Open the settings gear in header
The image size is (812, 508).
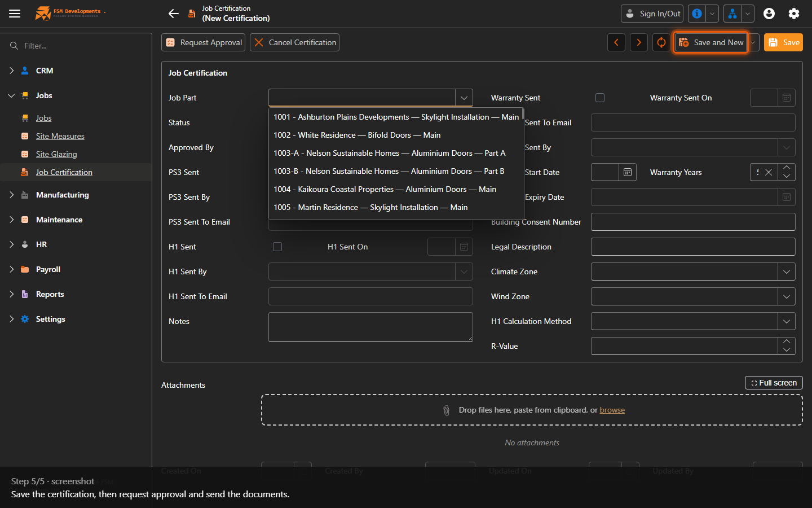794,14
